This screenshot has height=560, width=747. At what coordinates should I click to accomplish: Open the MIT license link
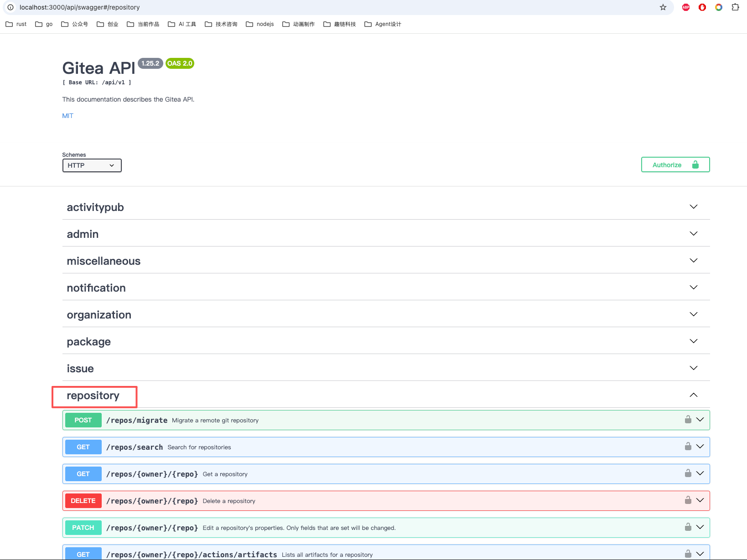[67, 116]
